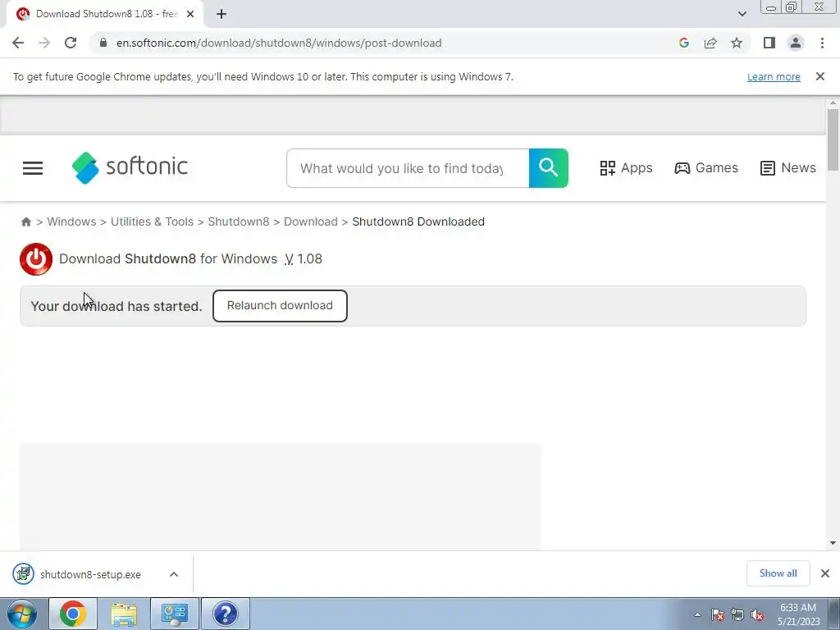This screenshot has width=840, height=630.
Task: Select the Download Shutdown8 1.08 tab
Action: point(105,14)
